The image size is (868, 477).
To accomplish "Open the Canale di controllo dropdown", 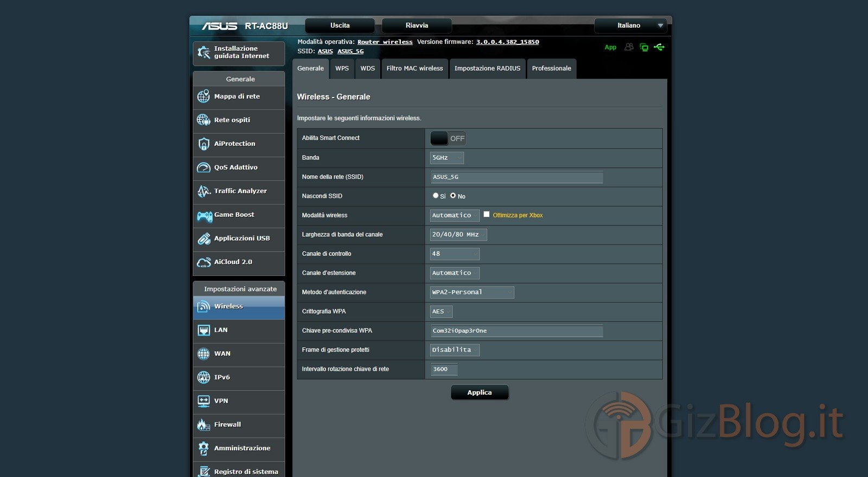I will (455, 254).
